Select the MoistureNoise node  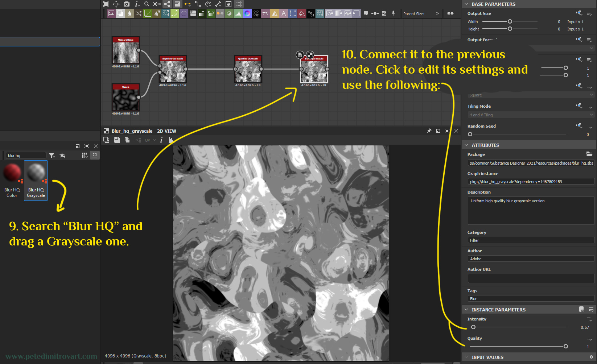click(x=125, y=50)
